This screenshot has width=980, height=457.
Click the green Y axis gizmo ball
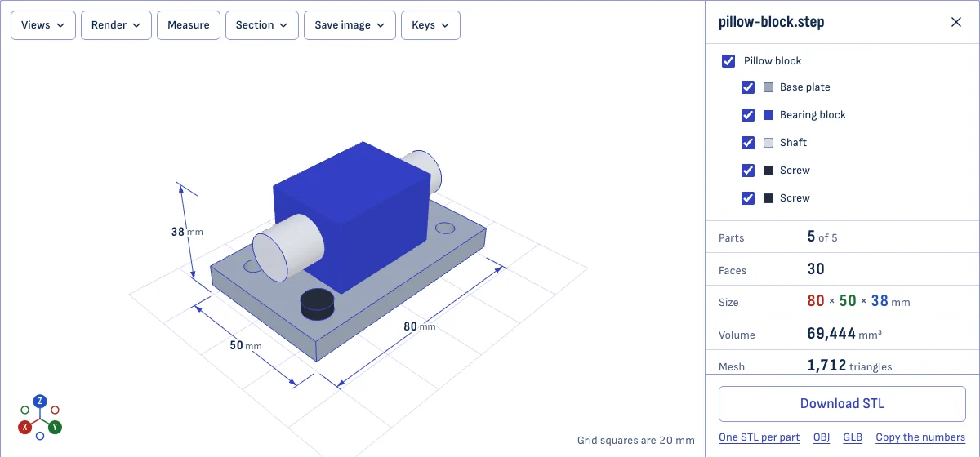point(55,427)
